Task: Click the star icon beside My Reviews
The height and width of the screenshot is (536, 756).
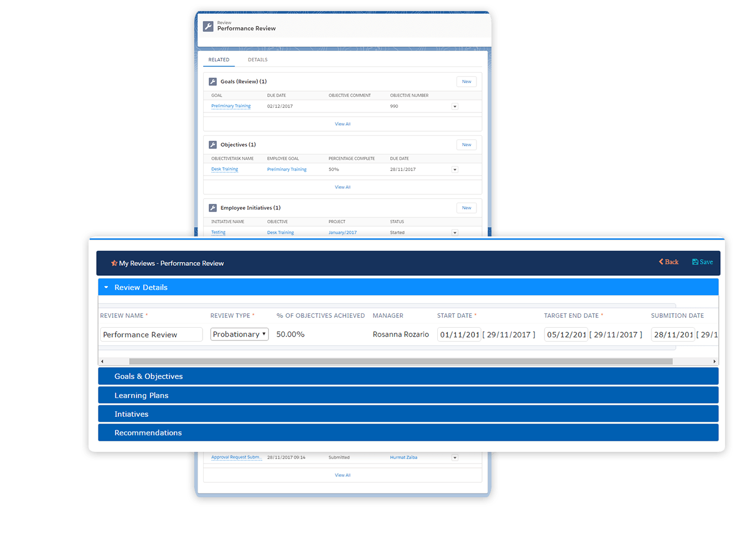Action: pos(114,263)
